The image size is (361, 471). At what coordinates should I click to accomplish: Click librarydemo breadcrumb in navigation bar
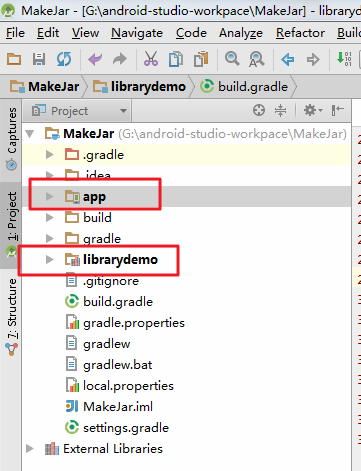click(139, 87)
